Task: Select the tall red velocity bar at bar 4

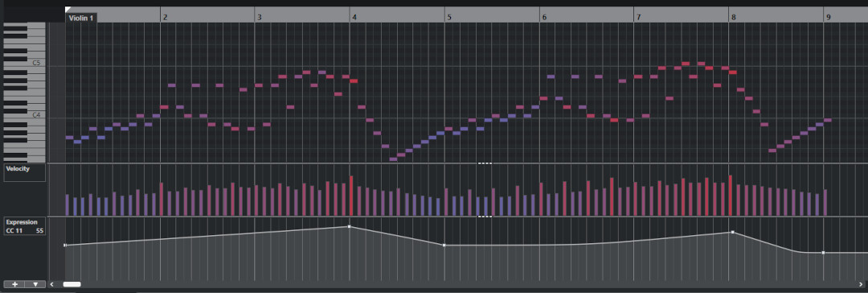Action: click(351, 196)
